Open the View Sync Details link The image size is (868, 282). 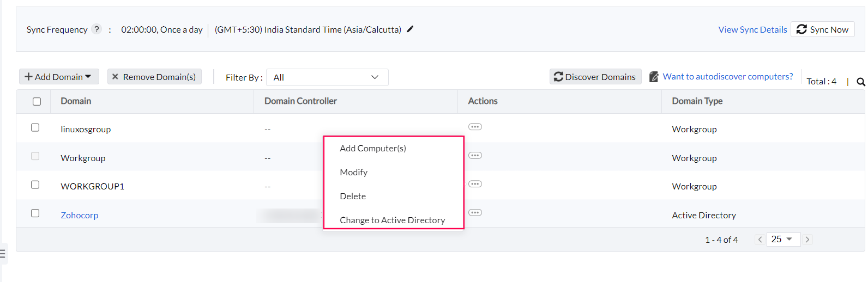click(x=752, y=29)
